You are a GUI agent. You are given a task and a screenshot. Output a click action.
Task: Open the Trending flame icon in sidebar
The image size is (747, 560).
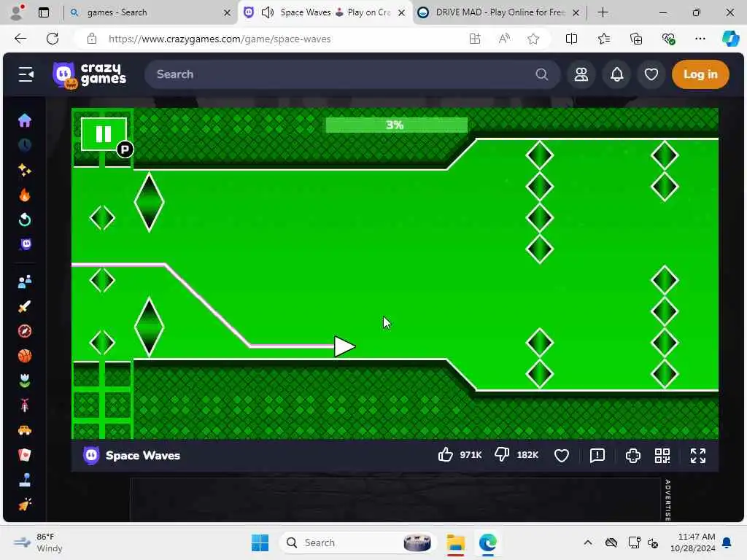coord(25,195)
